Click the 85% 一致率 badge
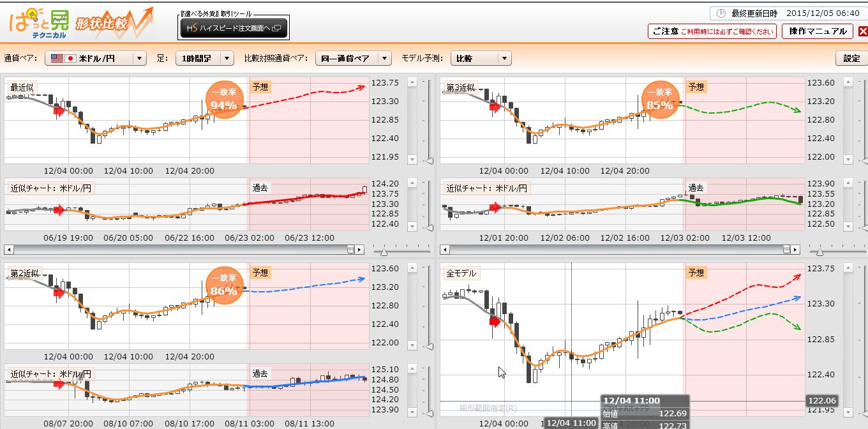Image resolution: width=868 pixels, height=429 pixels. pyautogui.click(x=659, y=100)
